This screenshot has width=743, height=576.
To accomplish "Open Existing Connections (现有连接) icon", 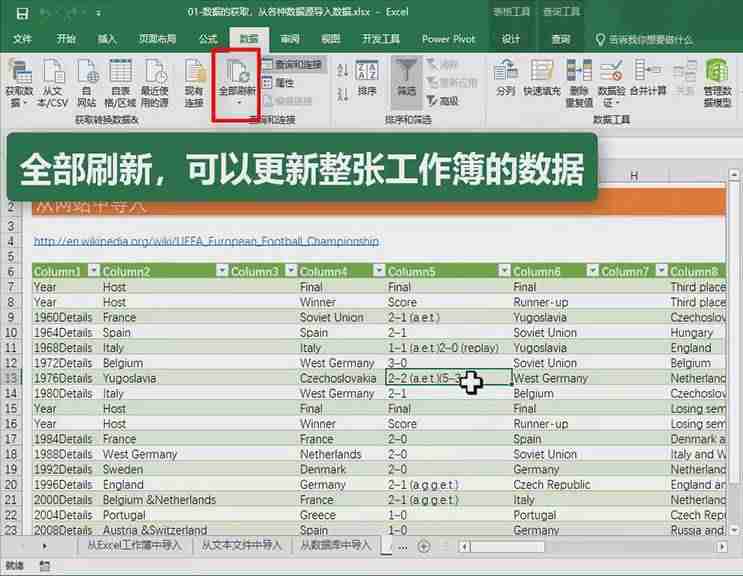I will click(x=194, y=82).
